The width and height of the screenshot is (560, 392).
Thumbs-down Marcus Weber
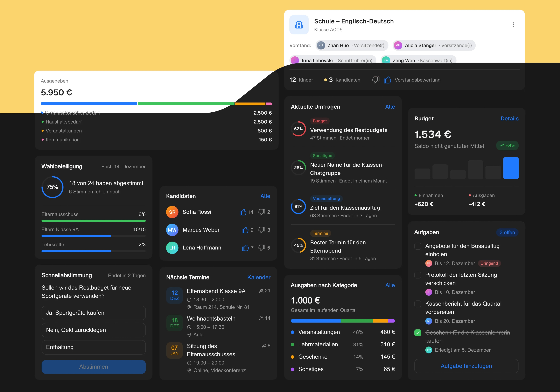pos(262,230)
